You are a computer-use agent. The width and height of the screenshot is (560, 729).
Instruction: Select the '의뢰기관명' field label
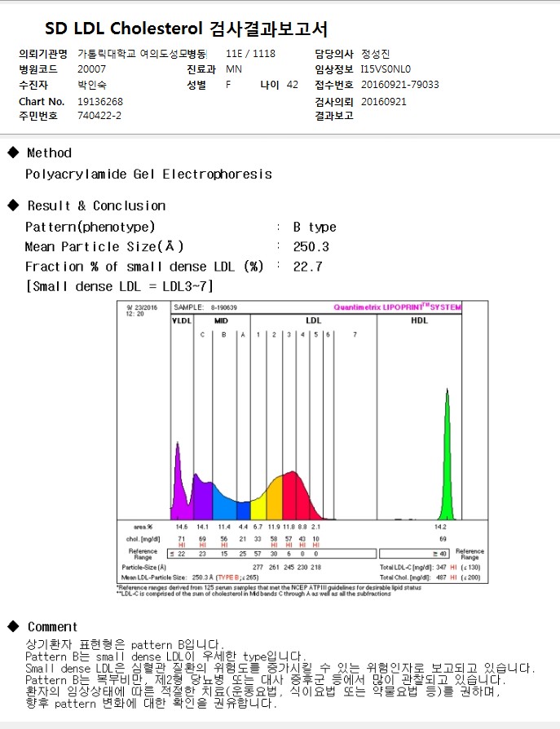coord(42,54)
